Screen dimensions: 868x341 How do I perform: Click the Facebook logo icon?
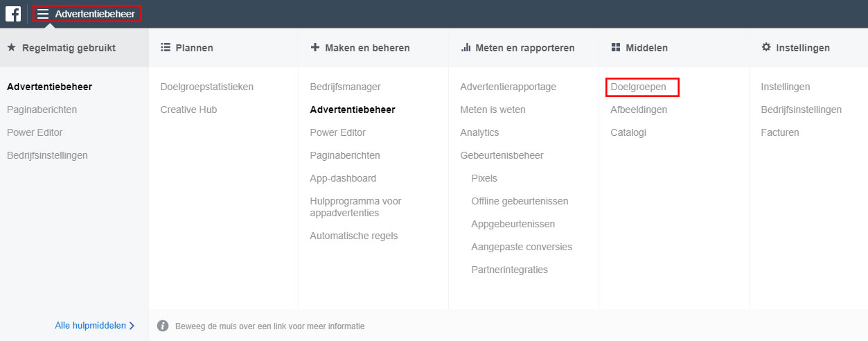13,13
